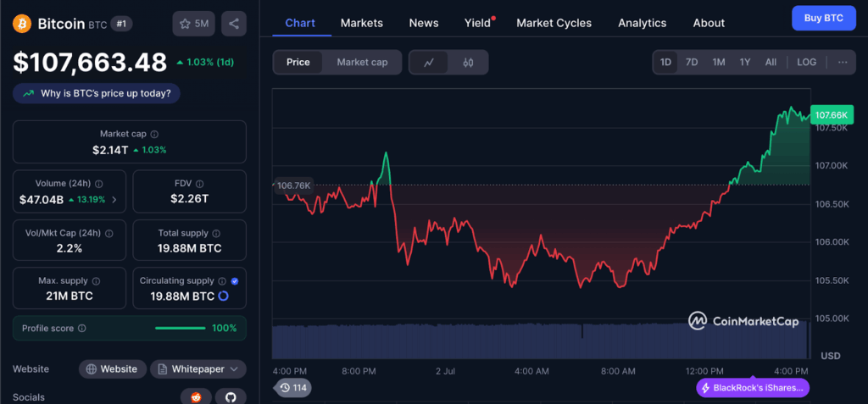Switch to candlestick chart view icon
Viewport: 868px width, 404px height.
coord(468,62)
